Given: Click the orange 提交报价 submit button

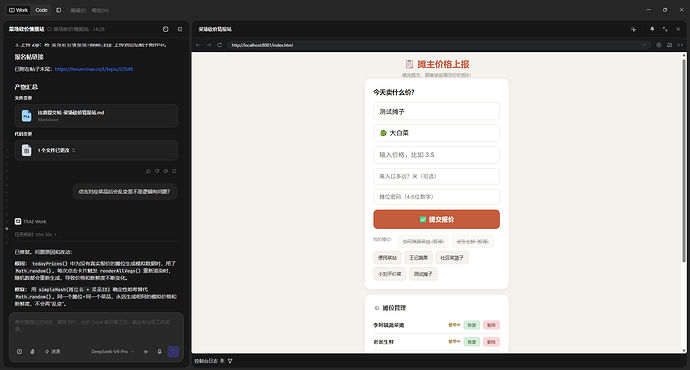Looking at the screenshot, I should click(436, 219).
